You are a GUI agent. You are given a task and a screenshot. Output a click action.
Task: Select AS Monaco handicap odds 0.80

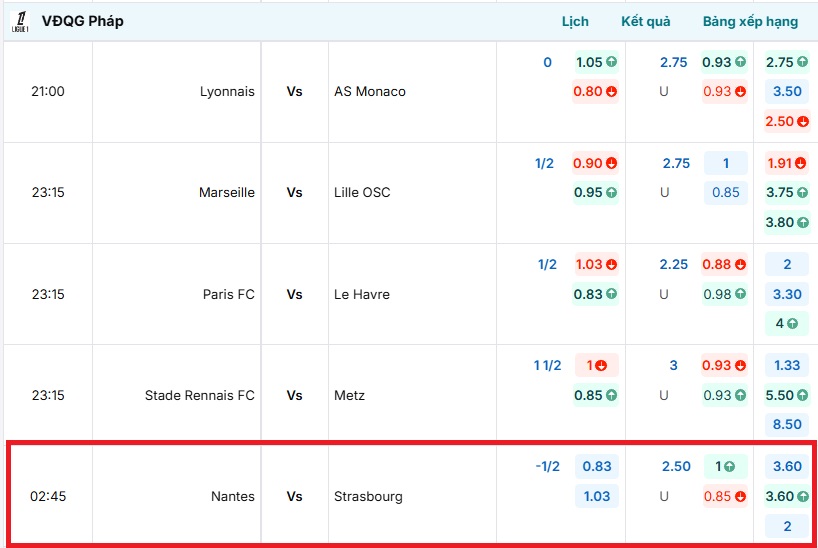click(x=596, y=91)
